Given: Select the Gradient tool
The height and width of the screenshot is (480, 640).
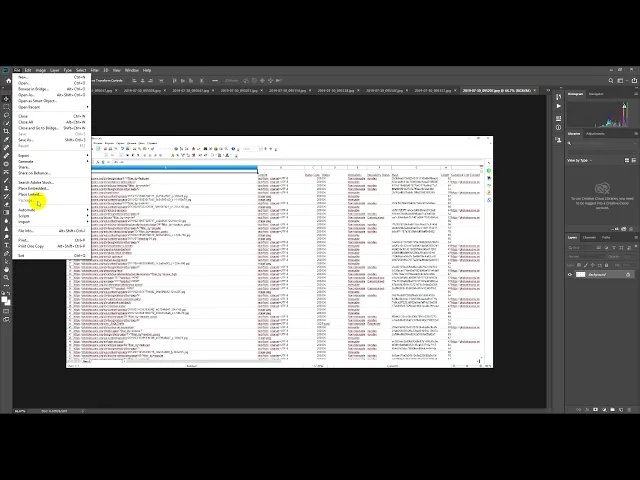Looking at the screenshot, I should point(6,213).
